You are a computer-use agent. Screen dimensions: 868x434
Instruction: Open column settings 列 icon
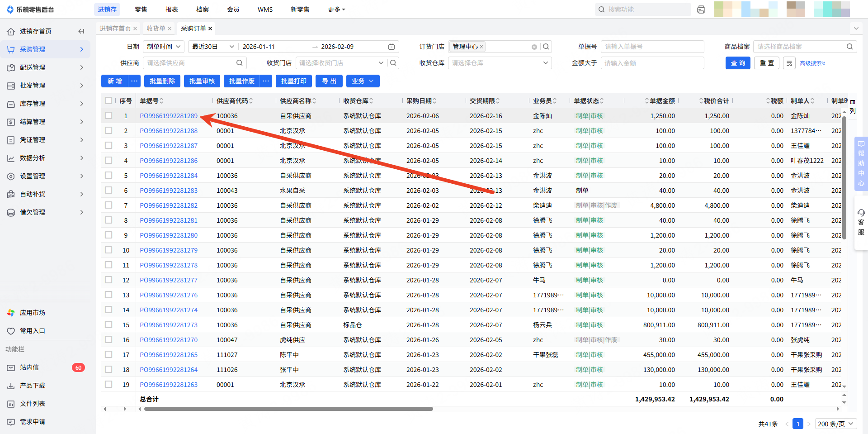[x=853, y=106]
